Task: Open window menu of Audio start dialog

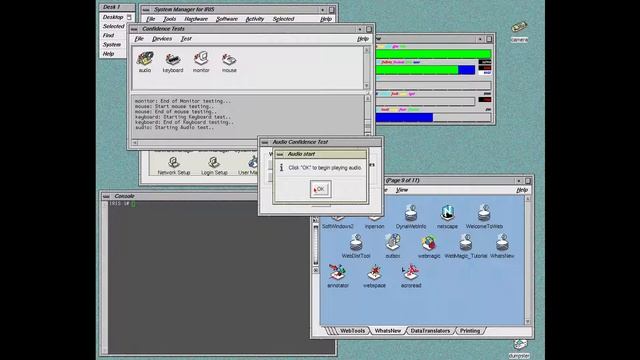Action: coord(280,154)
